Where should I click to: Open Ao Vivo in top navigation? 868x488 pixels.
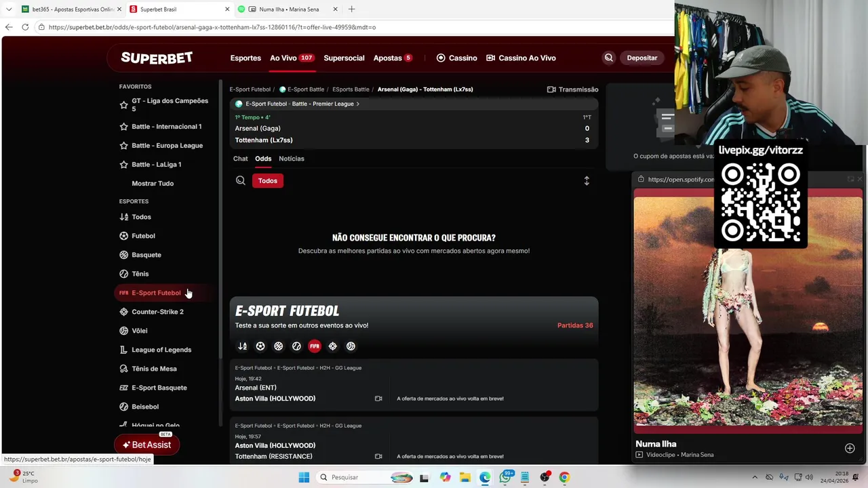[x=292, y=58]
